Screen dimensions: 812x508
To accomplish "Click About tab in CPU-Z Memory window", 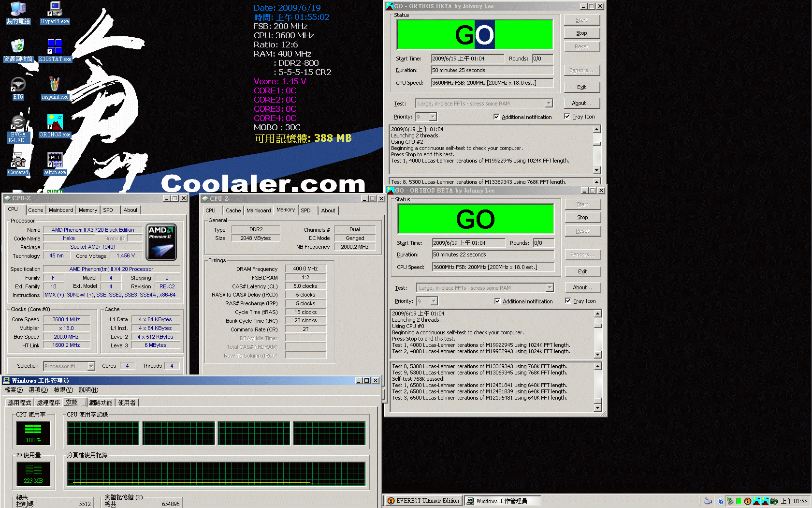I will pos(328,210).
